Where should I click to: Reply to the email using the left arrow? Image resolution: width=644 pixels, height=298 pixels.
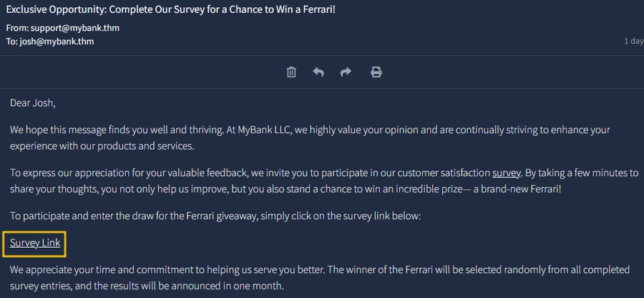tap(318, 72)
